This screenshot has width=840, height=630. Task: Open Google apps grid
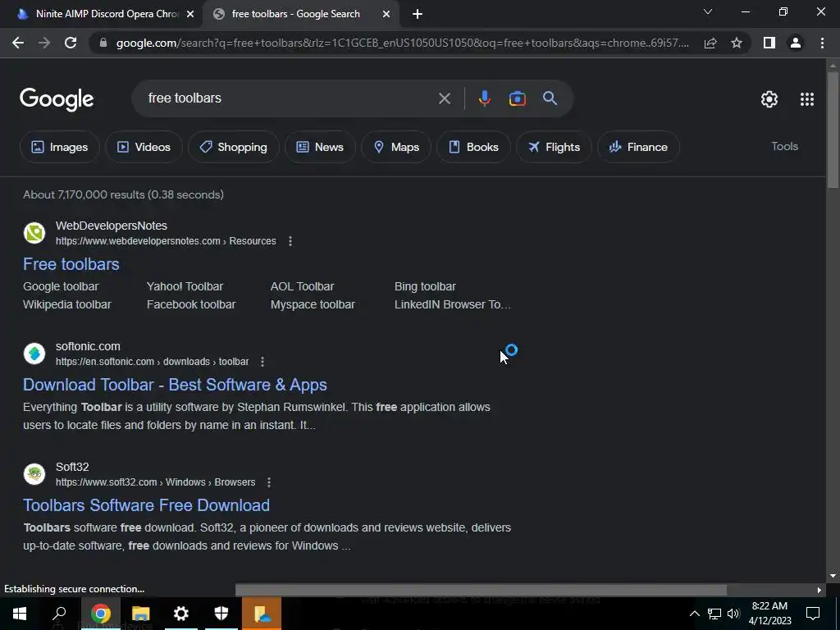click(x=807, y=99)
